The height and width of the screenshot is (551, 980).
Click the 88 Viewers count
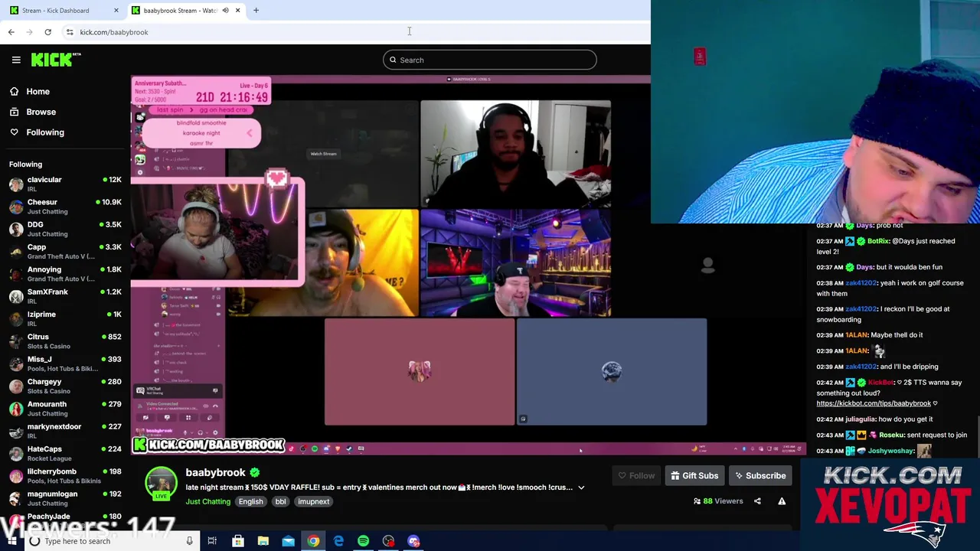[718, 501]
